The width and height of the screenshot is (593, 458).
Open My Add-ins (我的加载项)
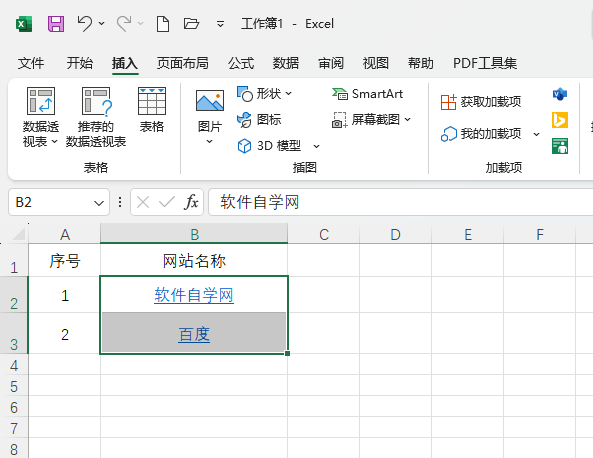click(481, 134)
